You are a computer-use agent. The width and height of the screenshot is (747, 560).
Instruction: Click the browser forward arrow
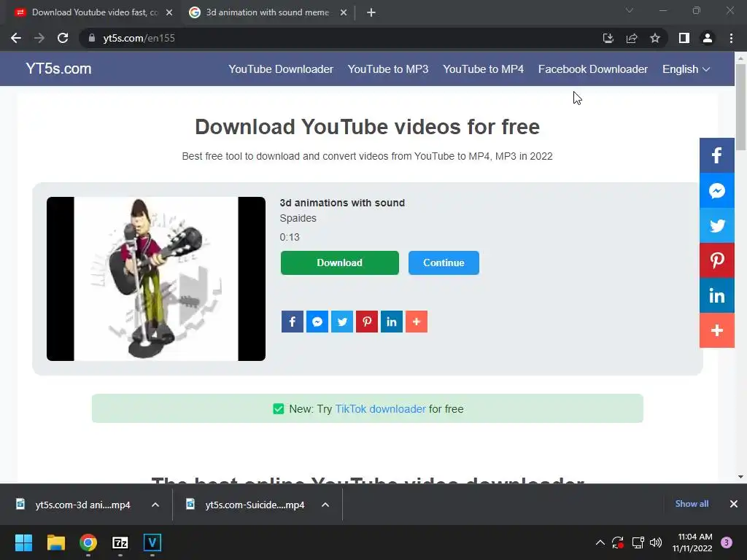point(39,38)
